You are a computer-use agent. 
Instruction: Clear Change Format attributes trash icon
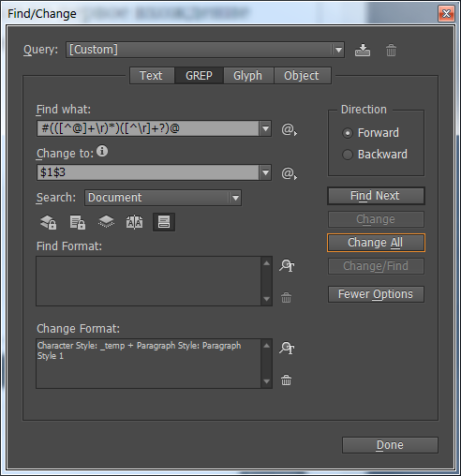[x=286, y=380]
